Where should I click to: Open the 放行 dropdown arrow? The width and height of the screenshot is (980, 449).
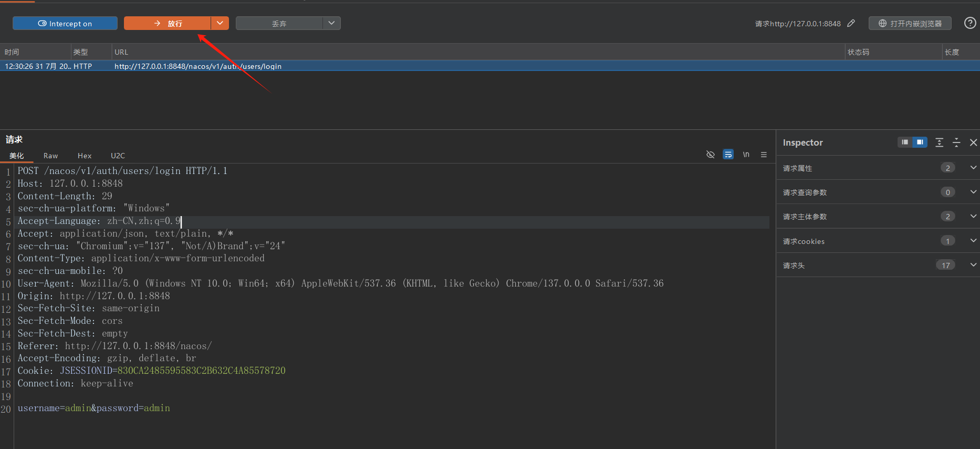(220, 23)
